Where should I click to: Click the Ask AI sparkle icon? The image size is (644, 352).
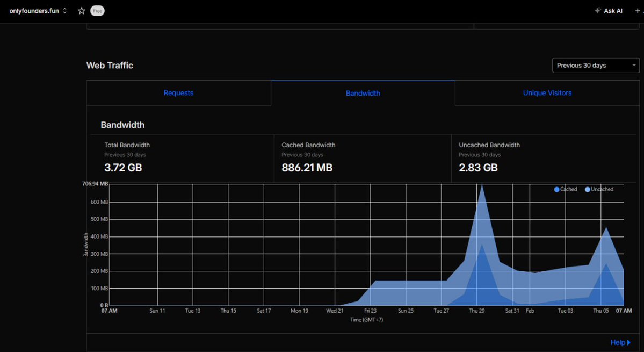pyautogui.click(x=598, y=11)
